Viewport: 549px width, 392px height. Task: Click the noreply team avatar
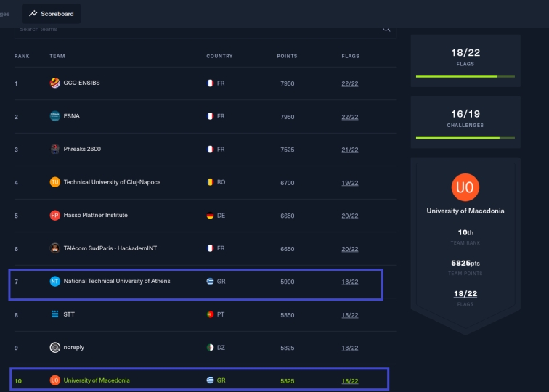coord(55,348)
